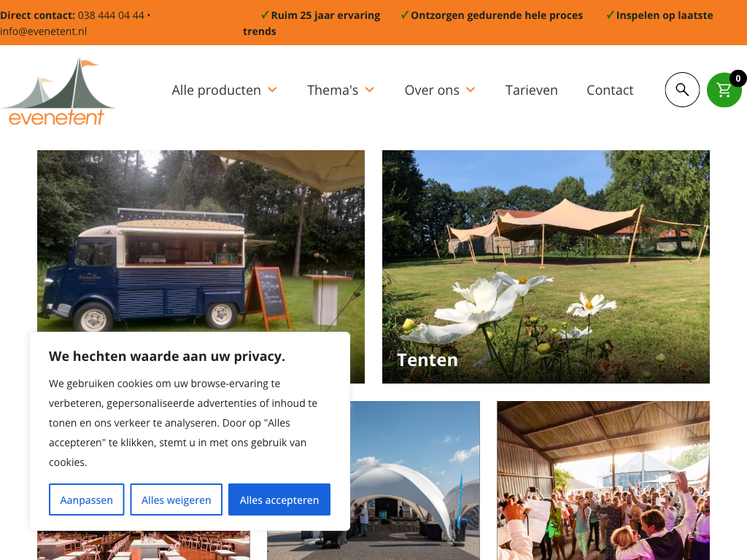
Task: Expand the Alle producten chevron
Action: click(273, 90)
